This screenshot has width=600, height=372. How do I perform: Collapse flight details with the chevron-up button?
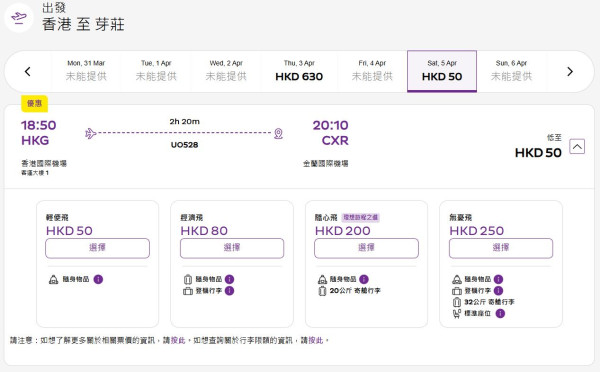click(577, 147)
